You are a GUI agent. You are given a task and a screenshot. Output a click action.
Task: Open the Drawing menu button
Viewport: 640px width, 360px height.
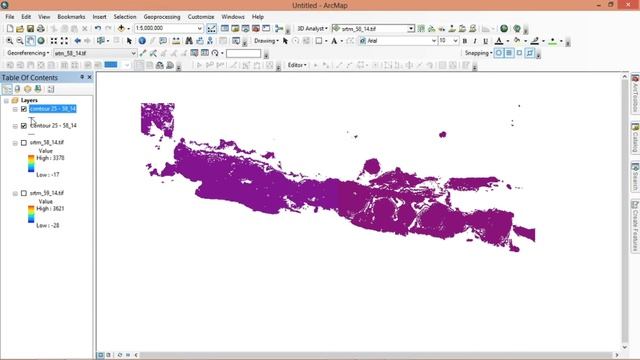(266, 41)
